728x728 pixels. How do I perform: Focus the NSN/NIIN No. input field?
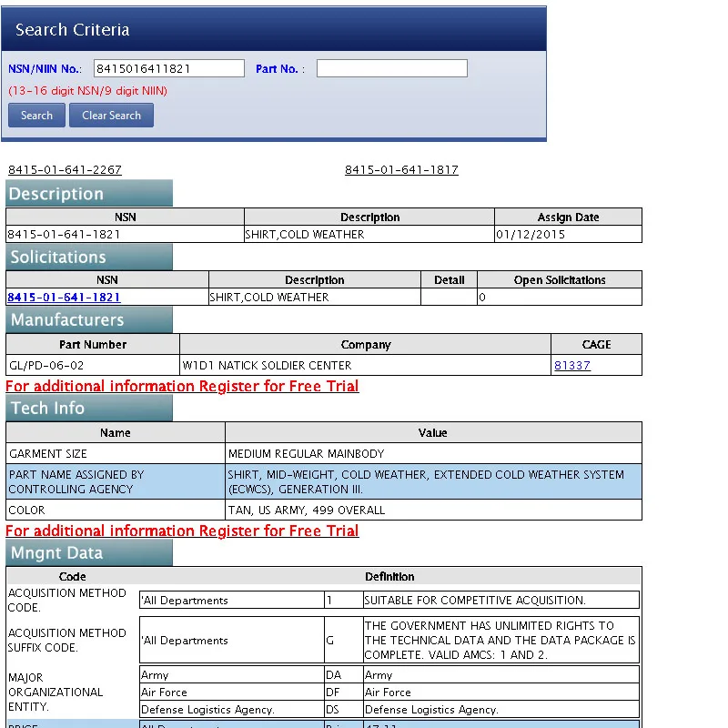[x=169, y=68]
